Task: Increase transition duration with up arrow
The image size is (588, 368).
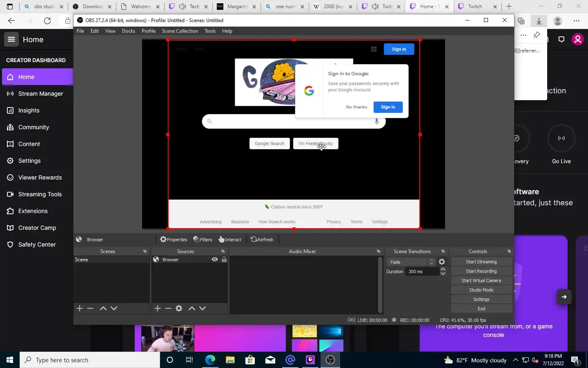Action: [x=443, y=269]
